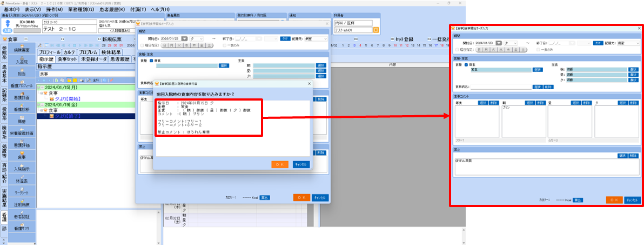Click the wrench icon left of calendar navigation
644x246 pixels.
pyautogui.click(x=40, y=45)
